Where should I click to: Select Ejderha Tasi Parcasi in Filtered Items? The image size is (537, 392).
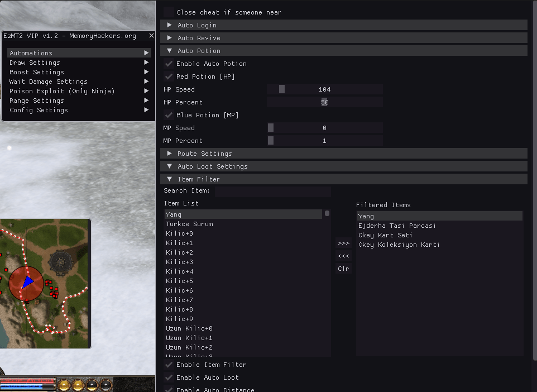coord(440,226)
